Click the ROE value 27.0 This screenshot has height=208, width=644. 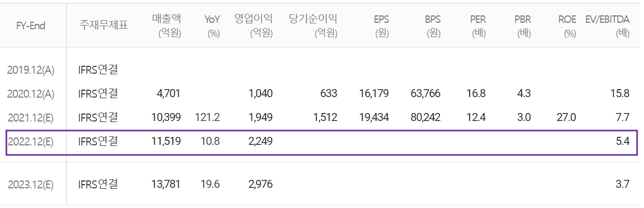tap(566, 117)
